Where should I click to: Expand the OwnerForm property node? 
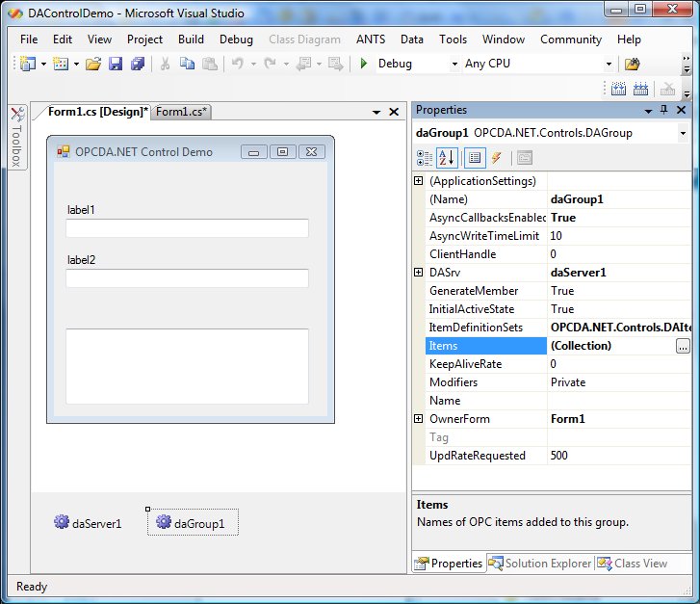coord(418,419)
